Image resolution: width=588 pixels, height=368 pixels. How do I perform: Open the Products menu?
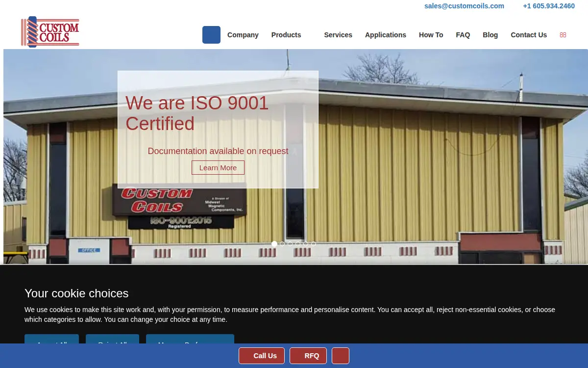(x=286, y=35)
